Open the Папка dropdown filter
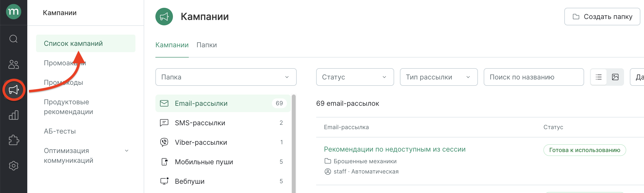The height and width of the screenshot is (193, 644). pyautogui.click(x=226, y=77)
